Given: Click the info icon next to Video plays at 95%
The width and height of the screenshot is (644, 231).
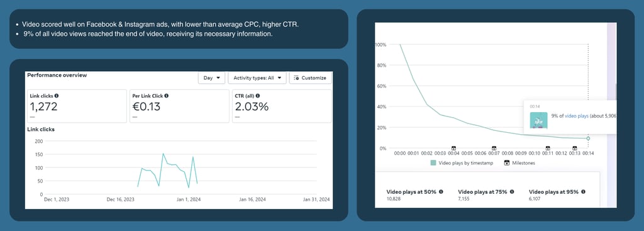Looking at the screenshot, I should coord(583,191).
